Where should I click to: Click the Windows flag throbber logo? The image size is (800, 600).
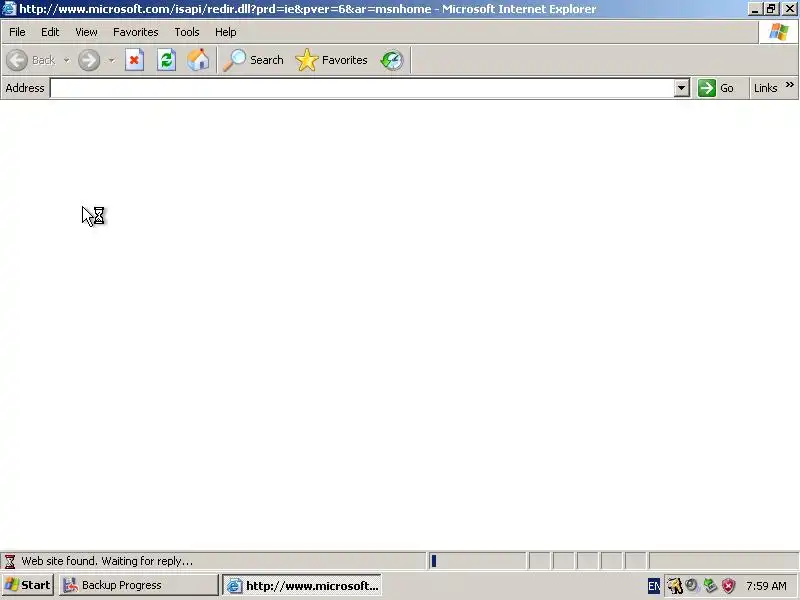[x=779, y=32]
